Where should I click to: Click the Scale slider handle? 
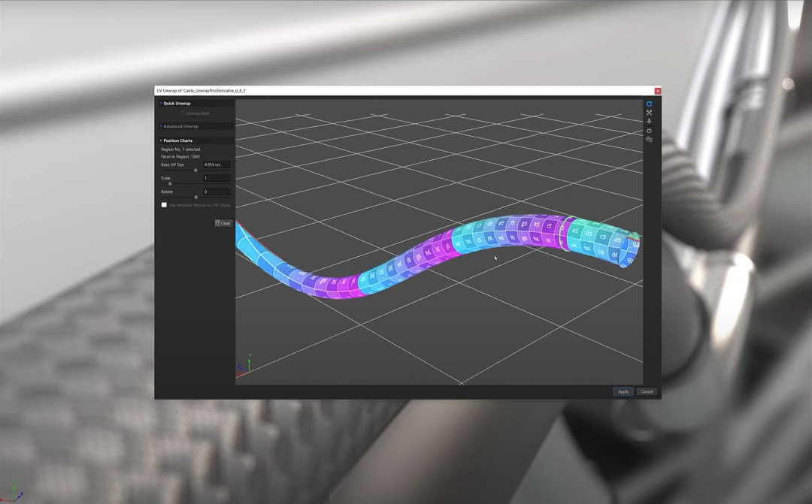point(170,184)
